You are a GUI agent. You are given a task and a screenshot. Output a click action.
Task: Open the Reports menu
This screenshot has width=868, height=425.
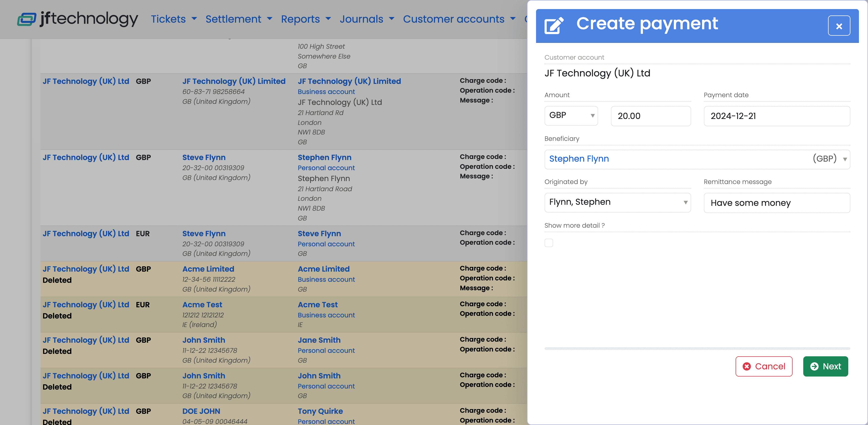tap(306, 19)
